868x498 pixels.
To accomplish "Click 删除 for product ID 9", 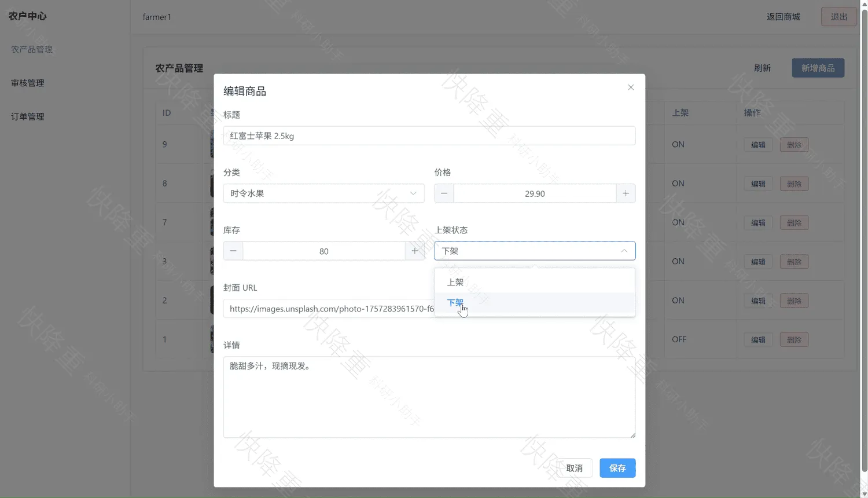I will pos(794,145).
